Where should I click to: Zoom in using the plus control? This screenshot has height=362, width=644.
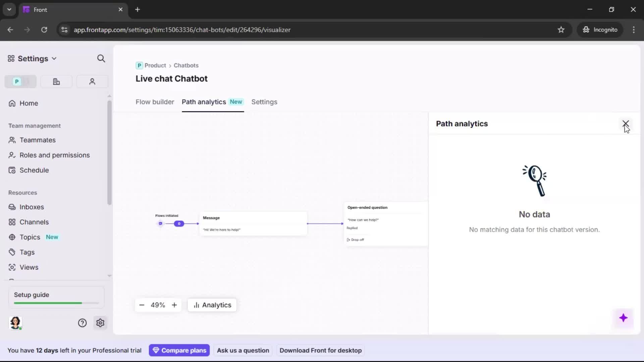click(174, 305)
